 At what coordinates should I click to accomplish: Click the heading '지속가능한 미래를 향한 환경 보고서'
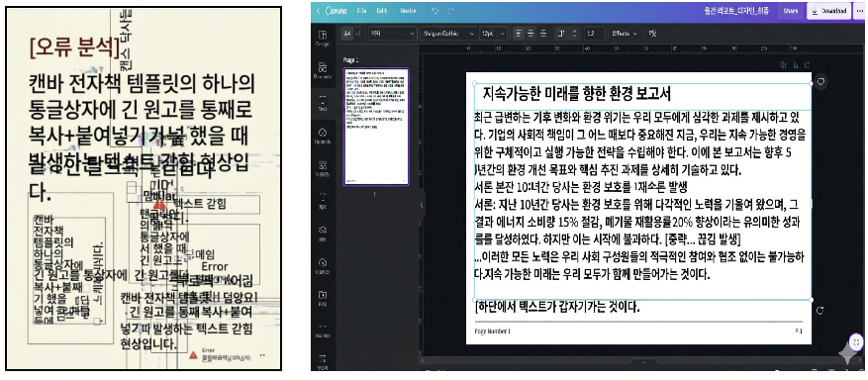[576, 93]
